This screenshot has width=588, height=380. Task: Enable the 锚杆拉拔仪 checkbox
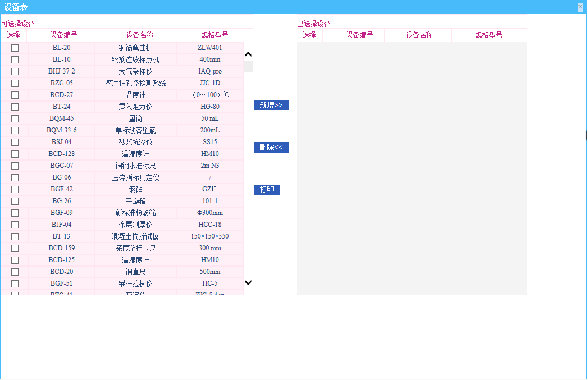coord(14,283)
